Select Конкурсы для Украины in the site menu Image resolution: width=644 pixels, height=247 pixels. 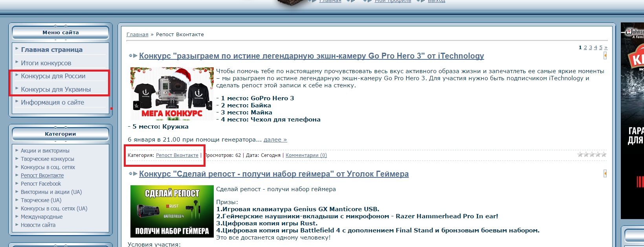tap(56, 89)
